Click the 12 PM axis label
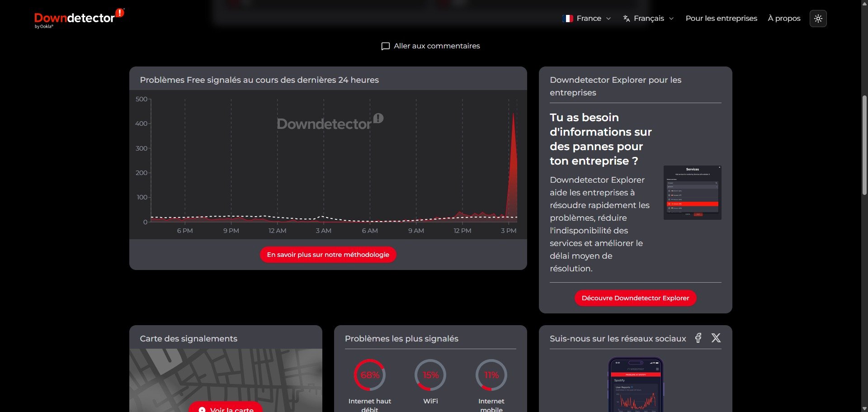 (462, 231)
